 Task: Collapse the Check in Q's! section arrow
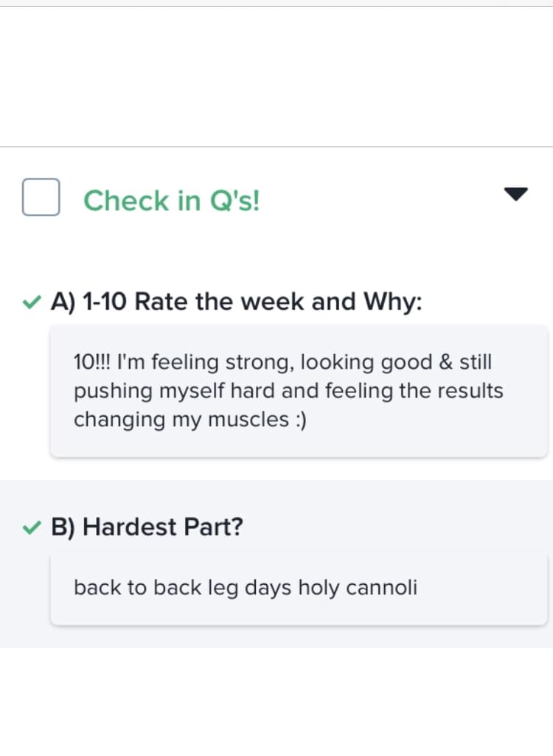(x=516, y=194)
